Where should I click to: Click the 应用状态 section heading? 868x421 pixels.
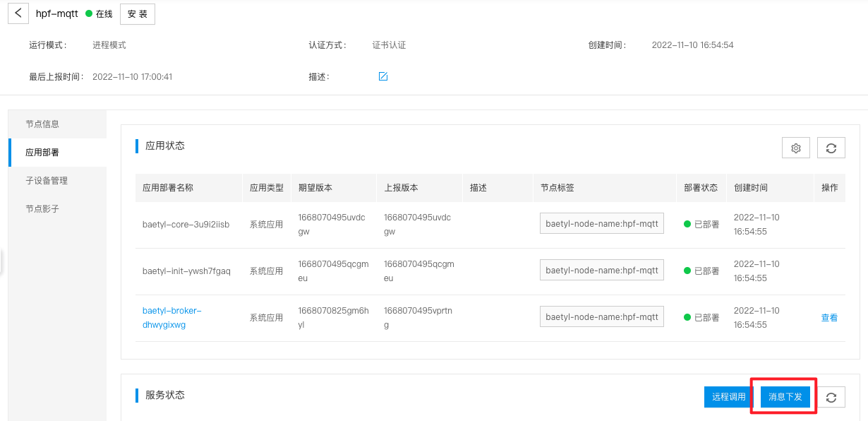coord(165,146)
